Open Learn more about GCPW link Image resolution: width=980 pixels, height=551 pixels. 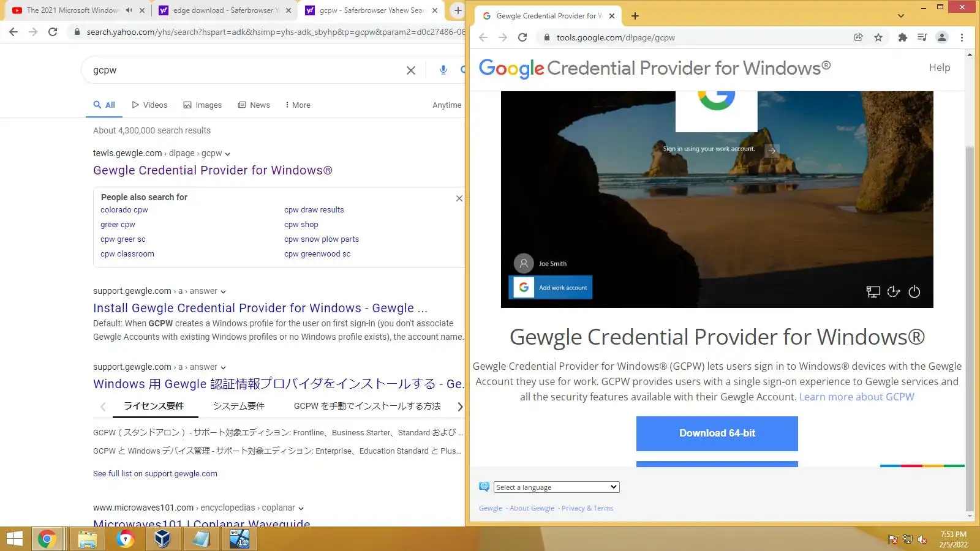coord(856,397)
